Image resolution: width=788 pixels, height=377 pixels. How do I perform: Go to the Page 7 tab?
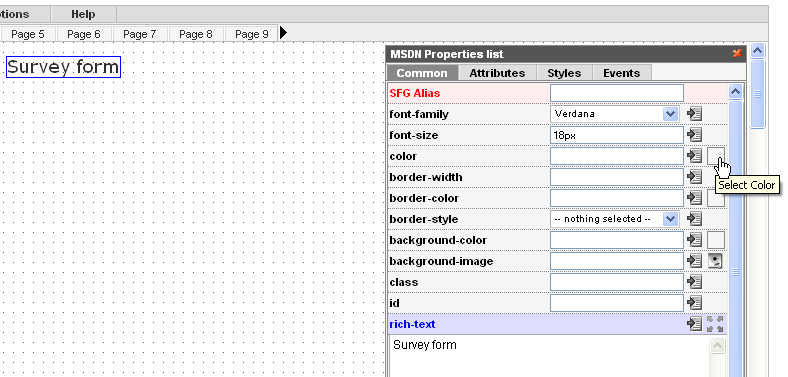click(140, 34)
